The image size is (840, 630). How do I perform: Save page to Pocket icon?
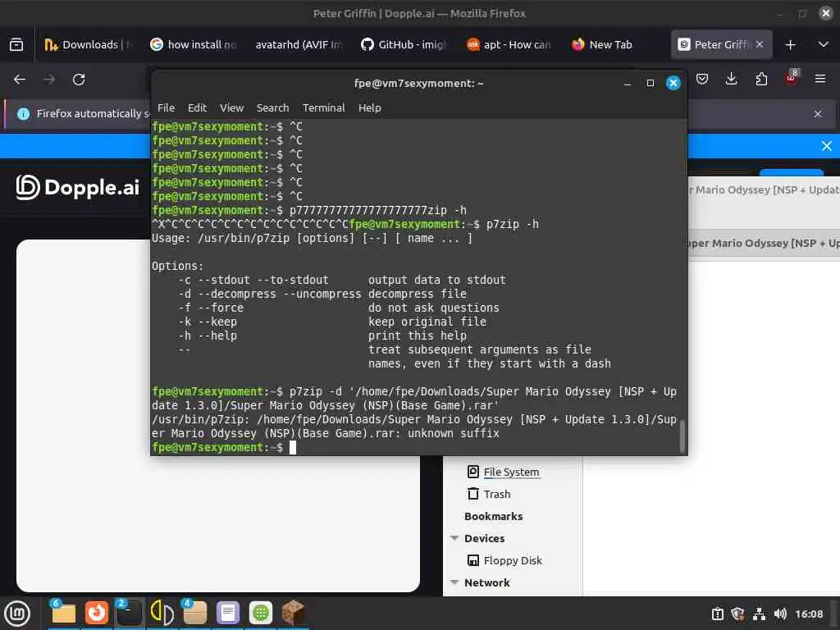702,80
